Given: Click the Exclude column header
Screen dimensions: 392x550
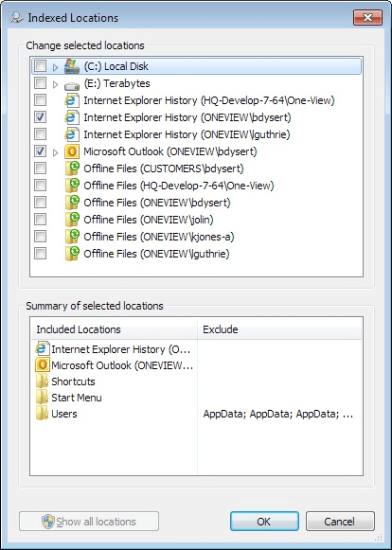Looking at the screenshot, I should pos(279,329).
